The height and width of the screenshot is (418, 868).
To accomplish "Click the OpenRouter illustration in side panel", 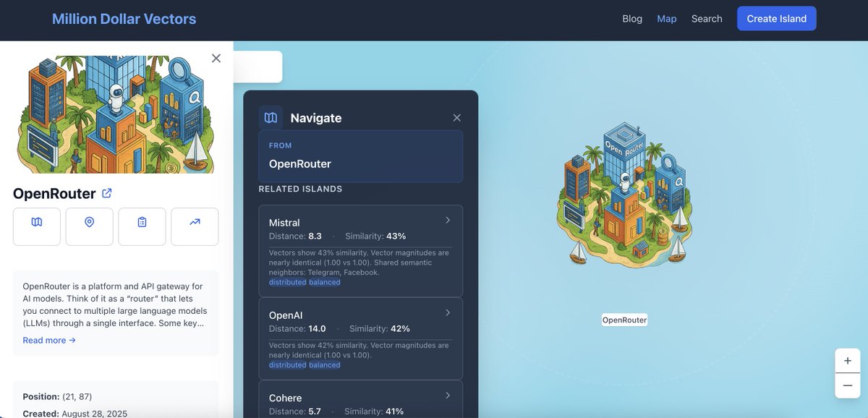I will click(x=116, y=114).
